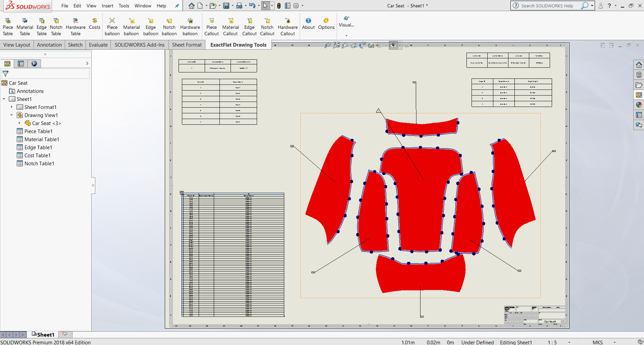Click the add sheet button
The width and height of the screenshot is (644, 345).
click(x=65, y=334)
